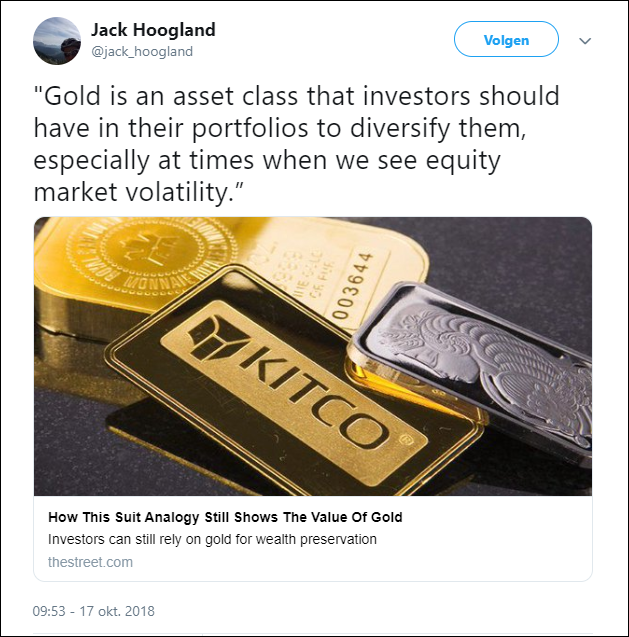
Task: Click the 'Investors can still rely on gold' description
Action: [212, 539]
